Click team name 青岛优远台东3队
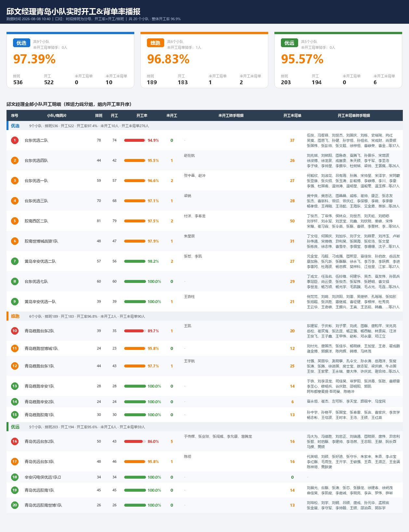 coord(39,461)
